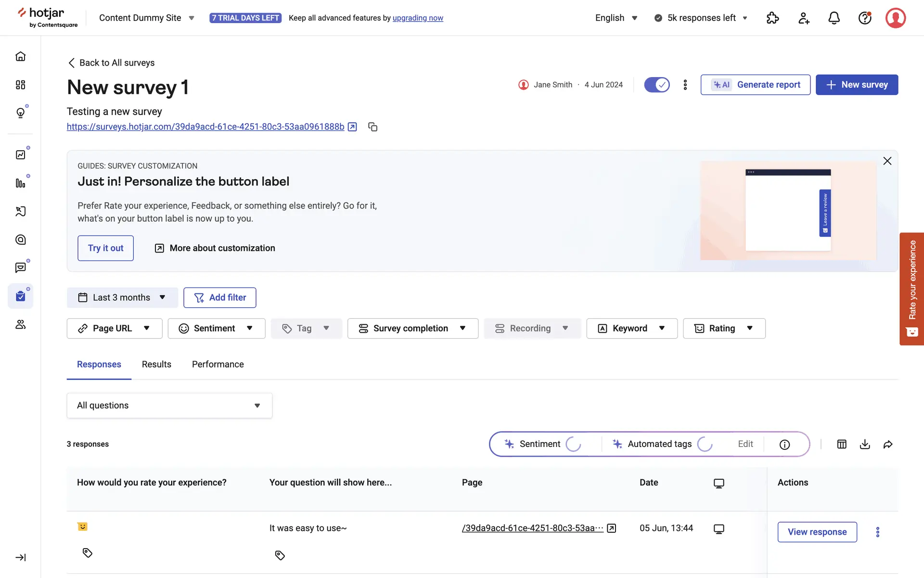
Task: Open the column settings table icon
Action: [x=842, y=444]
